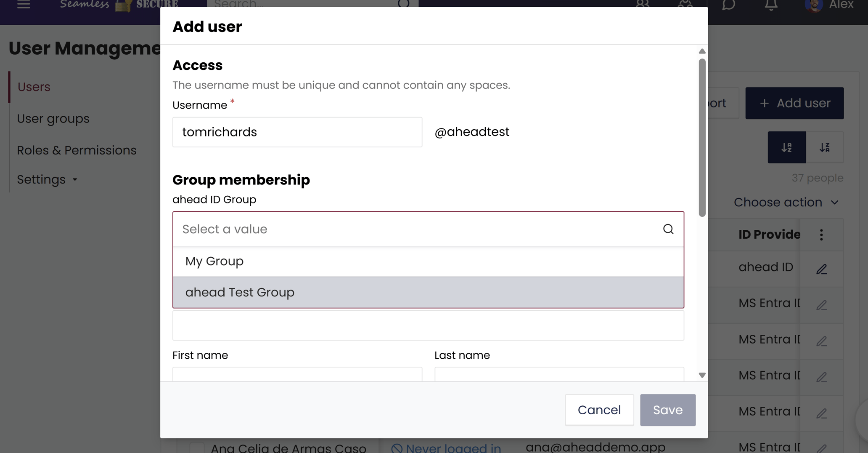Expand the Settings sidebar item
Image resolution: width=868 pixels, height=453 pixels.
(47, 179)
